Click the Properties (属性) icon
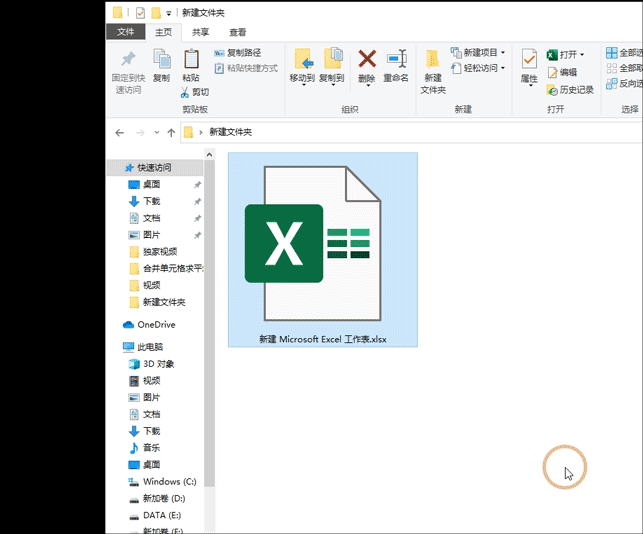The image size is (643, 534). tap(529, 59)
